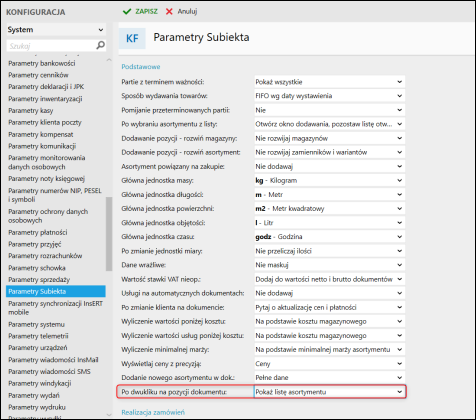Expand the 'Sposób wydawania towarów' dropdown

coord(329,96)
